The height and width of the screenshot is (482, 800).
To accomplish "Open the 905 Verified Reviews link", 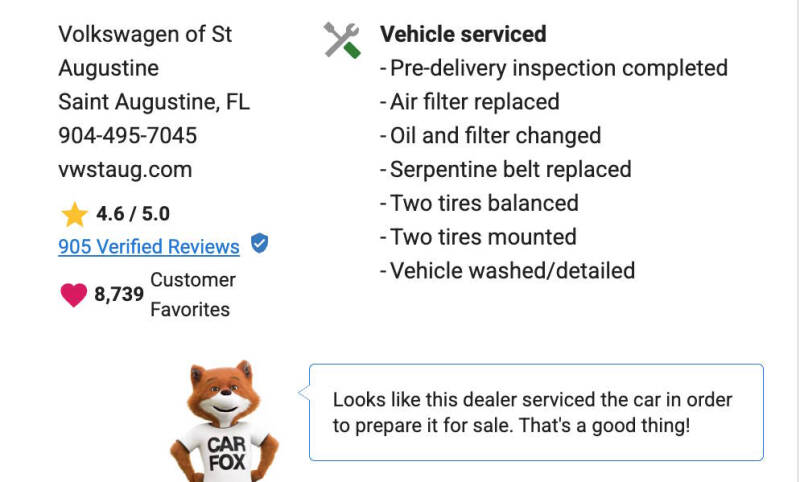I will click(149, 247).
